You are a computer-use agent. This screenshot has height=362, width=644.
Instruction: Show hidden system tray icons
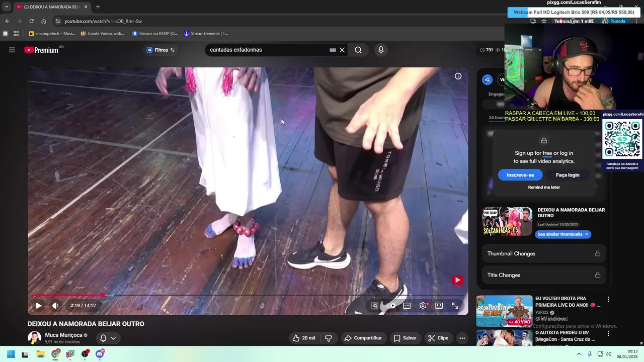click(579, 354)
